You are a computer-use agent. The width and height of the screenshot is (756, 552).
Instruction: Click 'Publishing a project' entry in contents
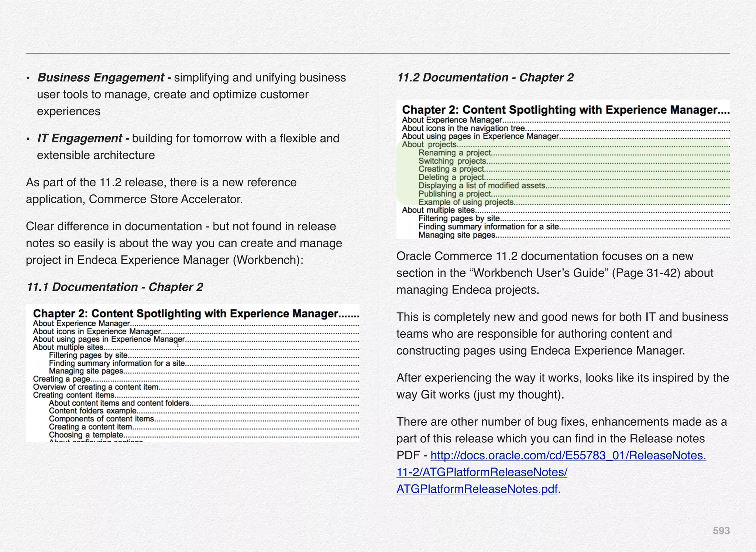pos(454,194)
